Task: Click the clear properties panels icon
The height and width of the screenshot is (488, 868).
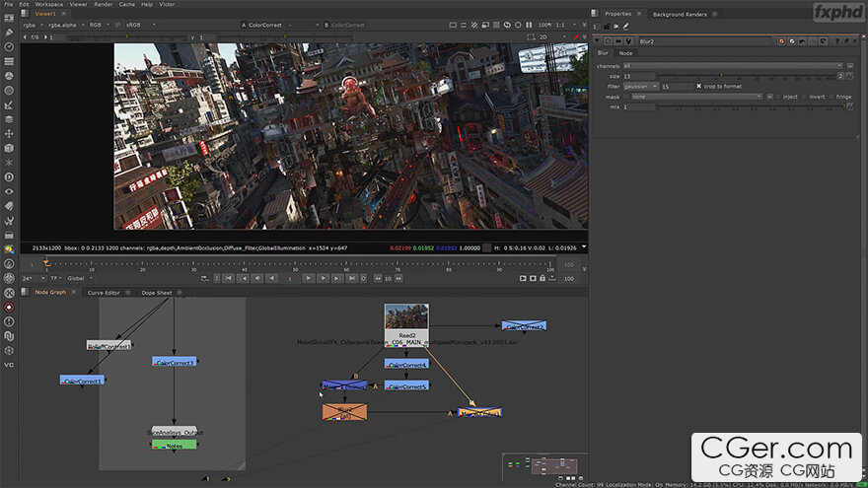Action: click(x=616, y=26)
